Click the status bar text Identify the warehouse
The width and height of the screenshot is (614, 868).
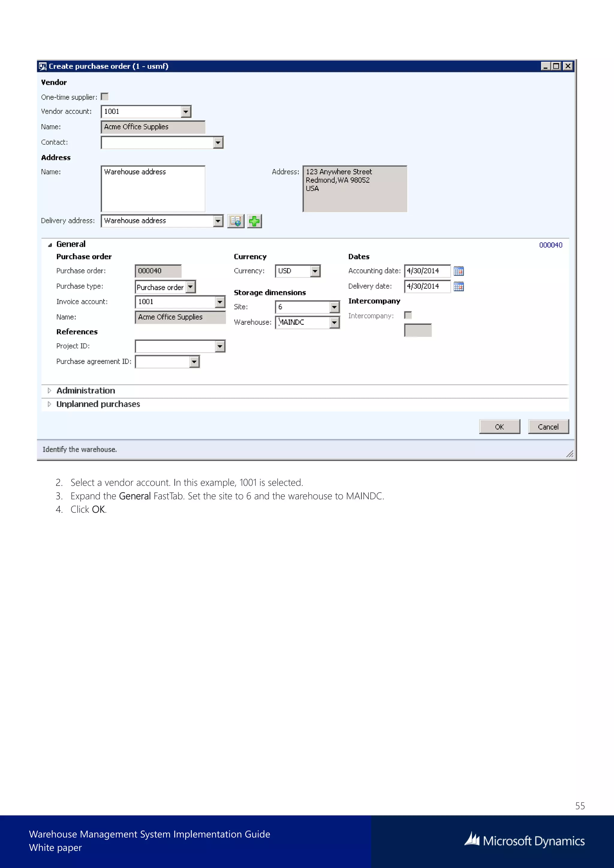tap(80, 450)
